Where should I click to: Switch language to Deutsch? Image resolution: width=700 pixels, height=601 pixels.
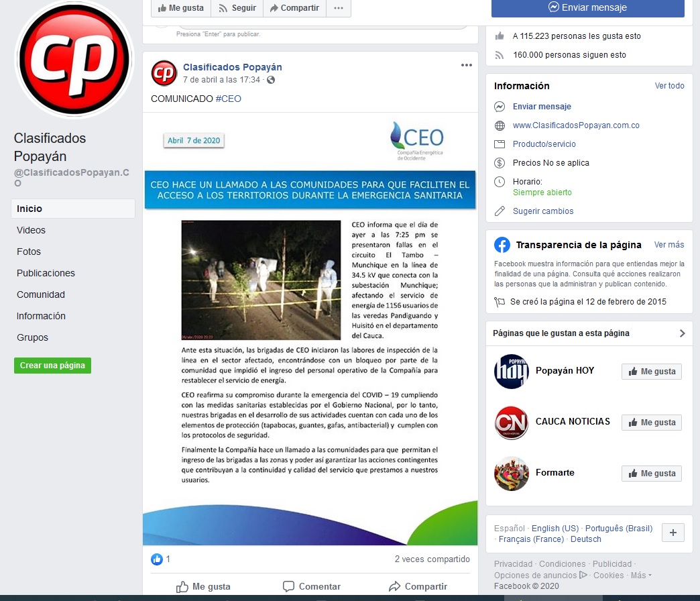pos(586,539)
